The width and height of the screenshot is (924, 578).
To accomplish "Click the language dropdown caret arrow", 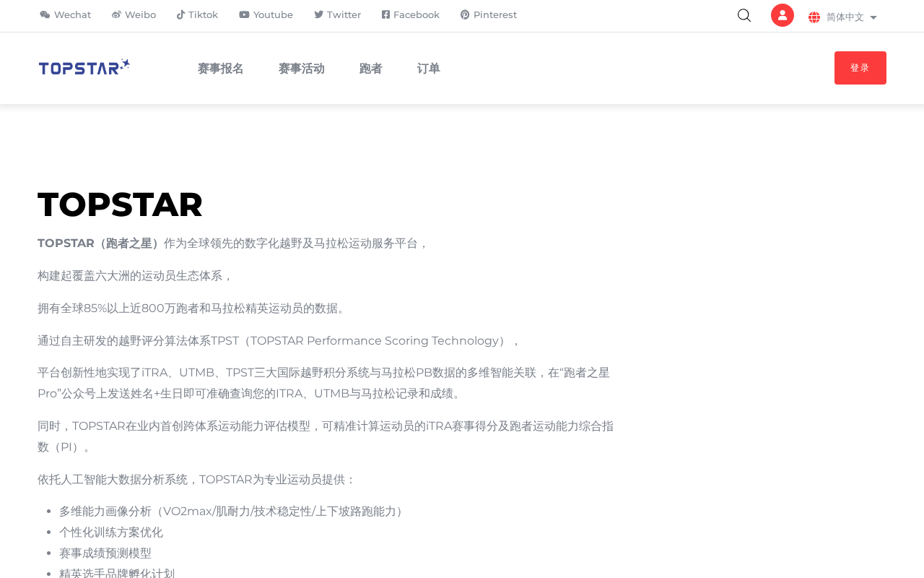I will pyautogui.click(x=873, y=17).
